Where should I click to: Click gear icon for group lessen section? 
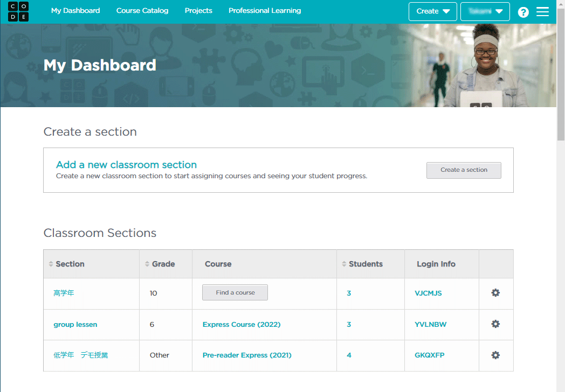495,324
